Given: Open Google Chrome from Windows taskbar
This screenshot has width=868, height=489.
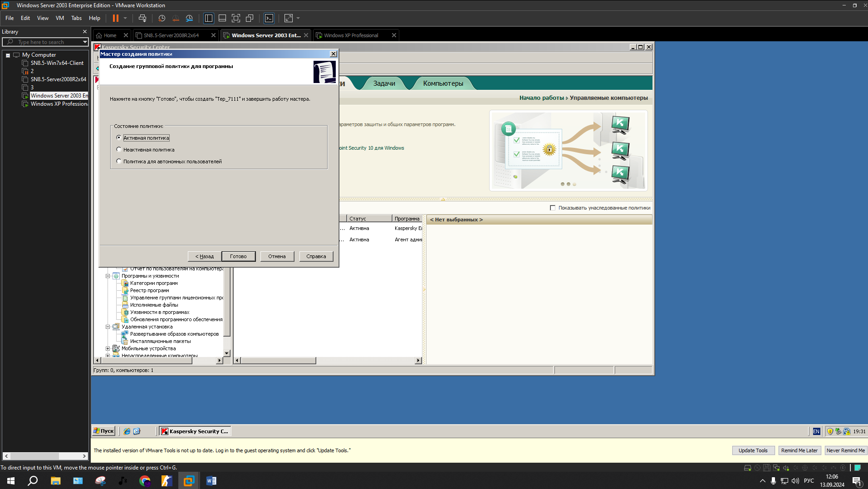Looking at the screenshot, I should click(145, 481).
